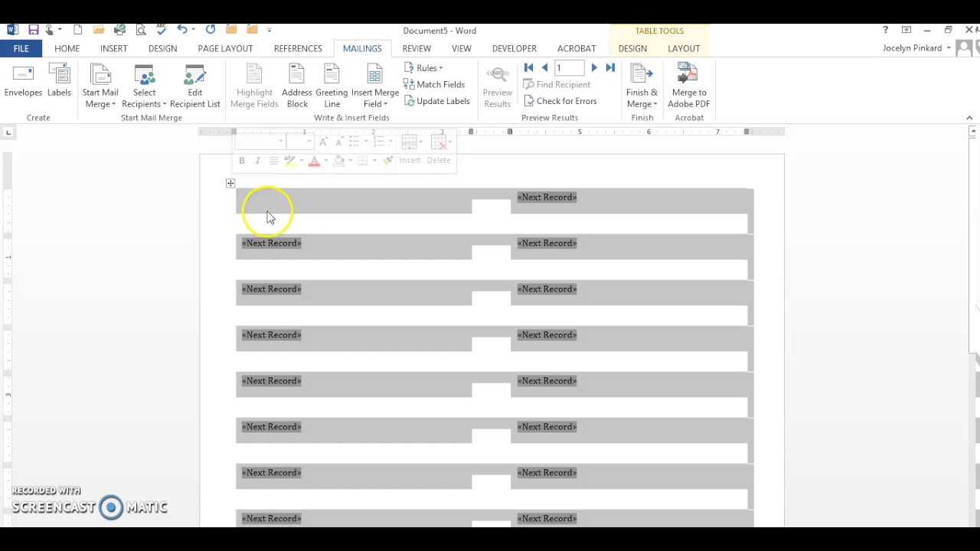The height and width of the screenshot is (551, 980).
Task: Click Find Recipient
Action: point(557,84)
